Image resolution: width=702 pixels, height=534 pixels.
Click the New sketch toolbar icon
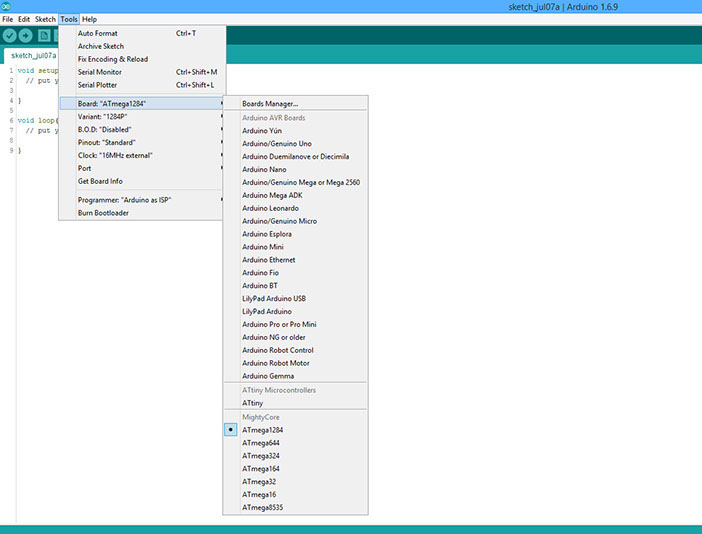tap(44, 35)
